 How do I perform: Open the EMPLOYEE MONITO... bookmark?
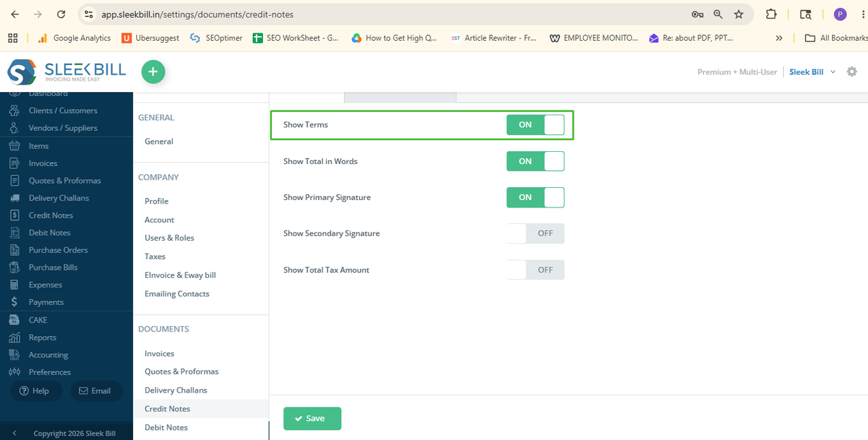pyautogui.click(x=594, y=38)
